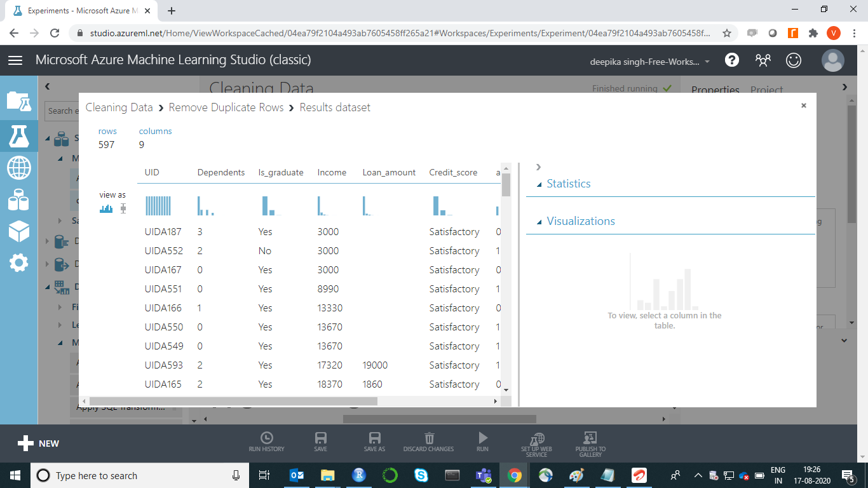This screenshot has width=868, height=488.
Task: Collapse the right Properties pane chevron
Action: 844,87
